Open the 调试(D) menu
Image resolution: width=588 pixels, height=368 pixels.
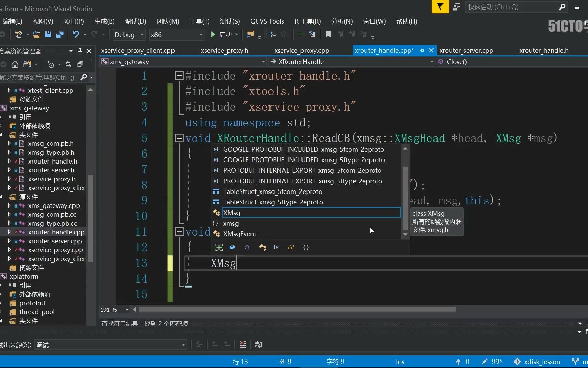tap(135, 21)
